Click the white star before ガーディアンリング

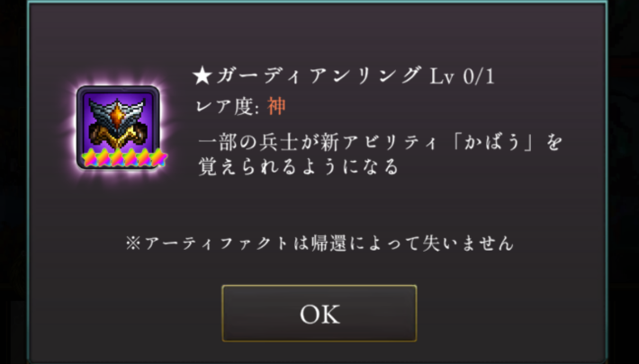[202, 76]
